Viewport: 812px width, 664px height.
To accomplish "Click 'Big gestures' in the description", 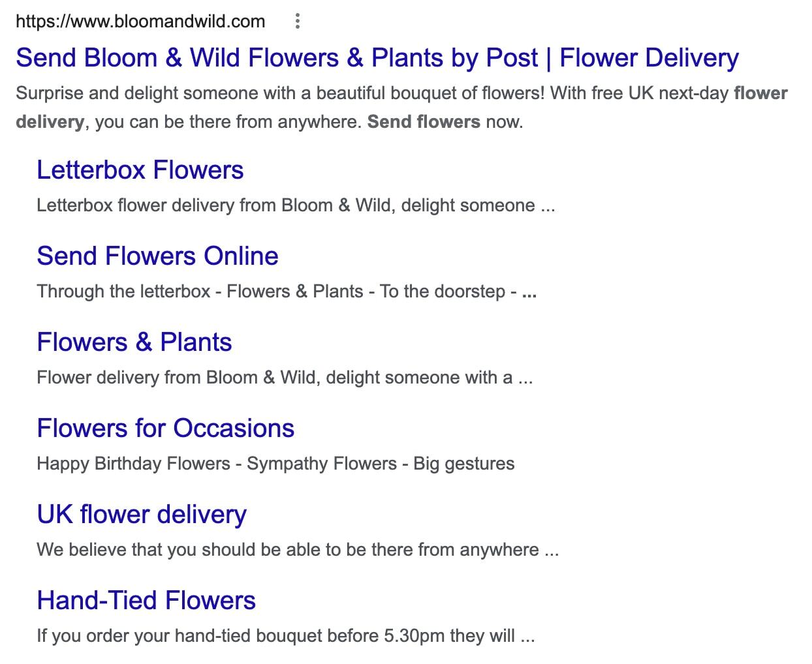I will tap(464, 464).
